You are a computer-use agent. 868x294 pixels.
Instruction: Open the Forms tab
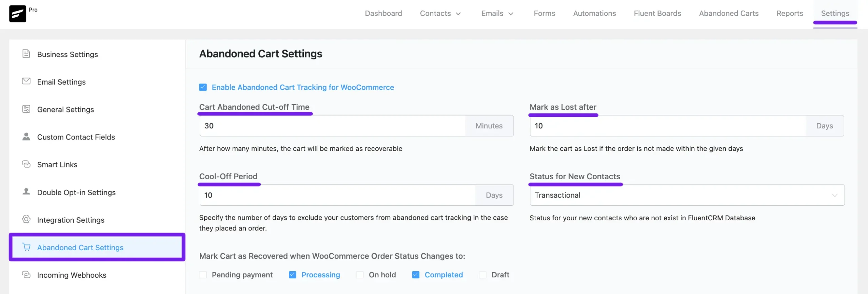pyautogui.click(x=545, y=14)
